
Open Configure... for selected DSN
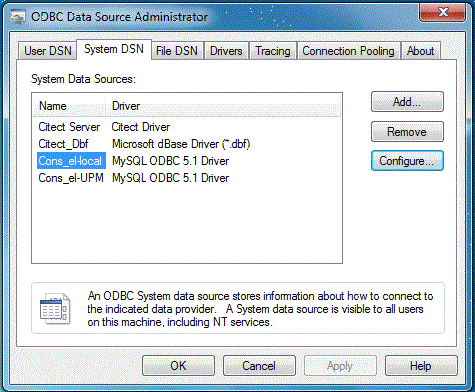click(x=407, y=161)
